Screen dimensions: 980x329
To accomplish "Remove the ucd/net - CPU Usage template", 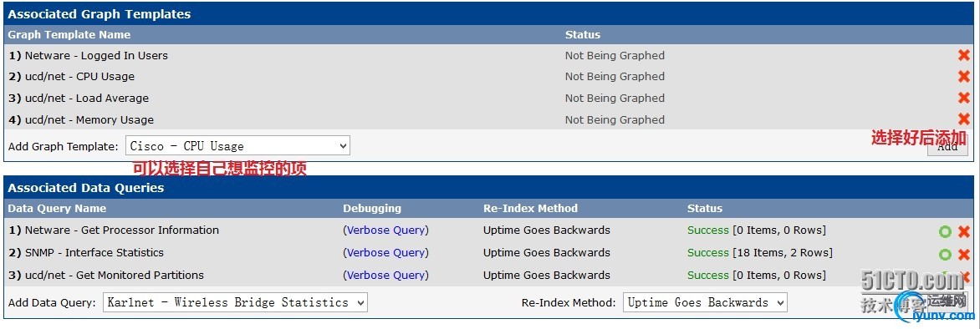I will [x=963, y=77].
